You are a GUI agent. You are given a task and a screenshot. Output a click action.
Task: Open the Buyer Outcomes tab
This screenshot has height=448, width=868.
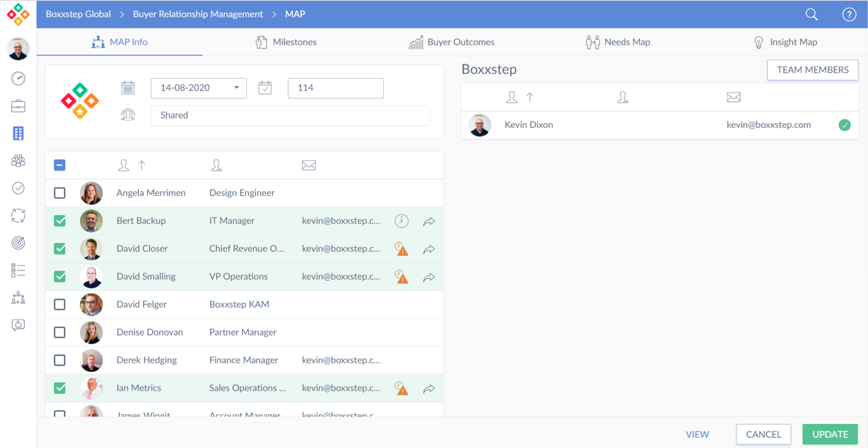tap(452, 42)
